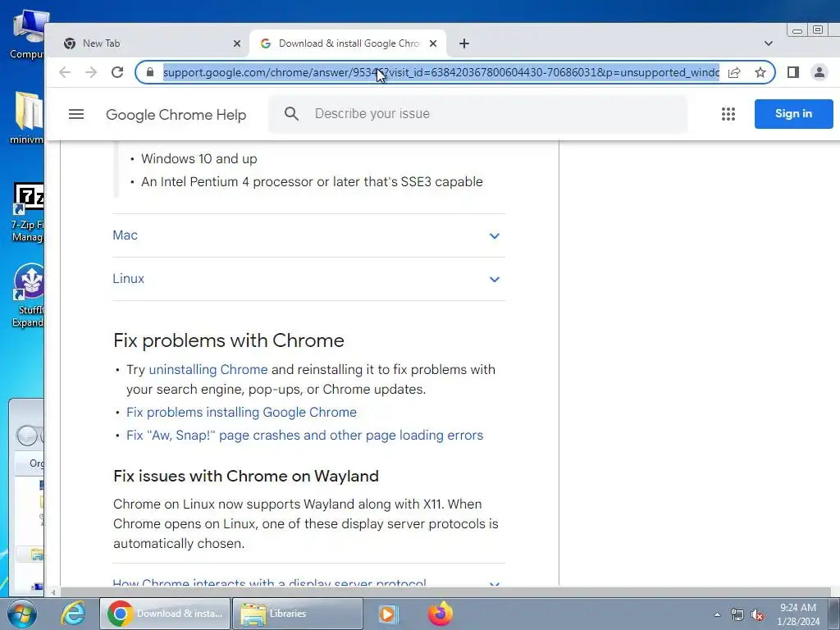Select the Download & install Google Chrome tab
Screen dimensions: 840x630
pyautogui.click(x=348, y=43)
